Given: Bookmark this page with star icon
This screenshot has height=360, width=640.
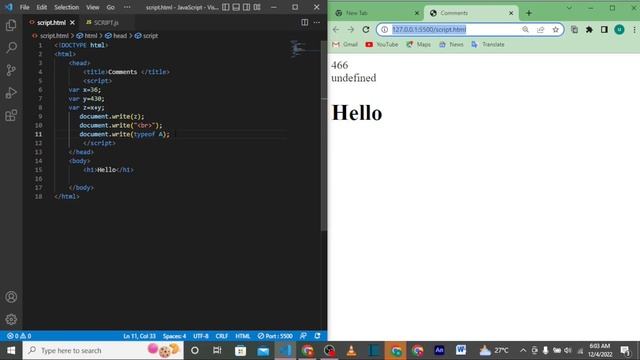Looking at the screenshot, I should pyautogui.click(x=556, y=29).
